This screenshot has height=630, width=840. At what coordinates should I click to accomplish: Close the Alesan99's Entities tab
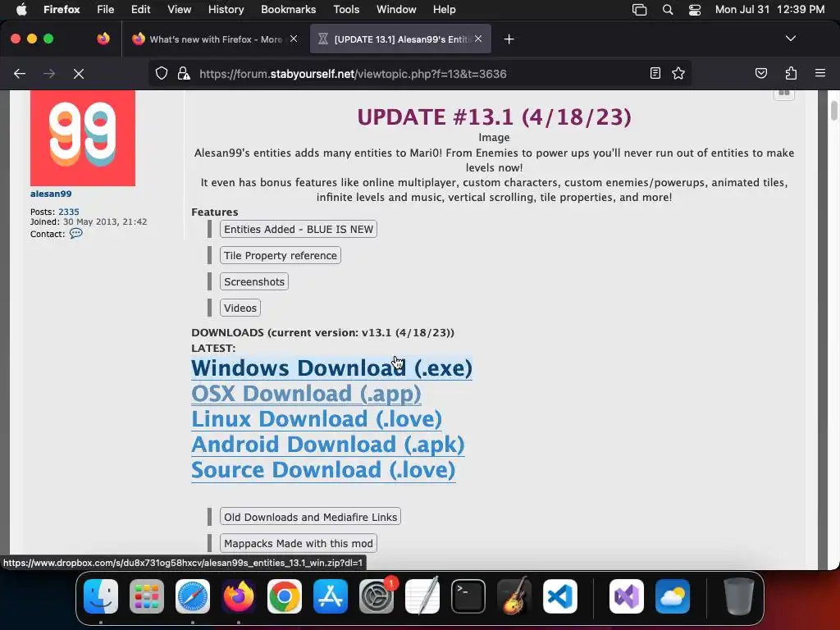[x=478, y=39]
